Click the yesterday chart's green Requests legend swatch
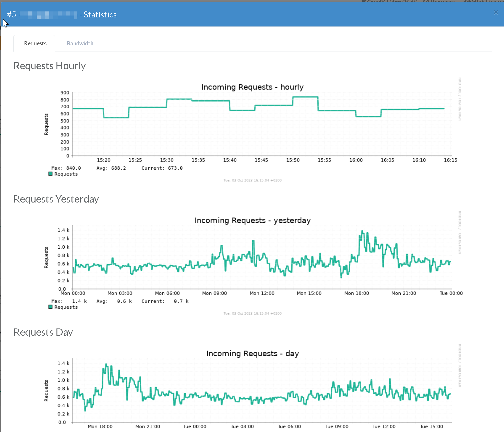The image size is (504, 432). pos(50,307)
